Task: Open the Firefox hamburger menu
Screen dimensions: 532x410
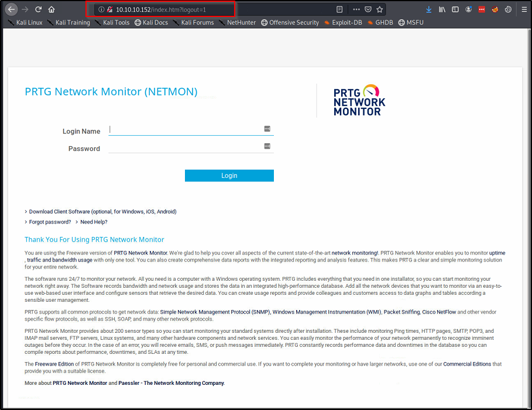Action: coord(524,9)
